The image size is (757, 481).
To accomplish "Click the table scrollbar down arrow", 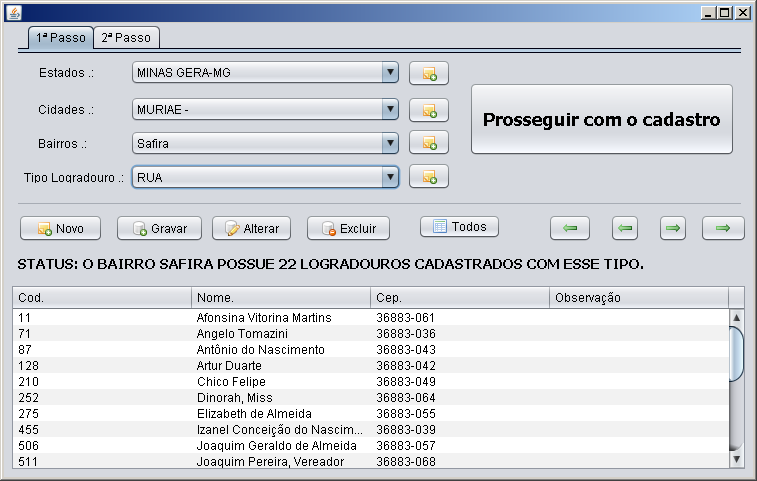I will 736,459.
